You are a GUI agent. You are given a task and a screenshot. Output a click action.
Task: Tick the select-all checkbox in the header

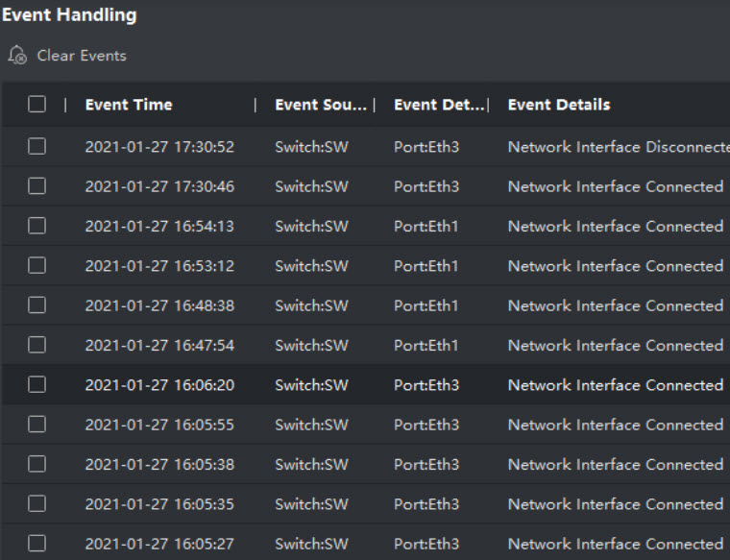pyautogui.click(x=36, y=105)
